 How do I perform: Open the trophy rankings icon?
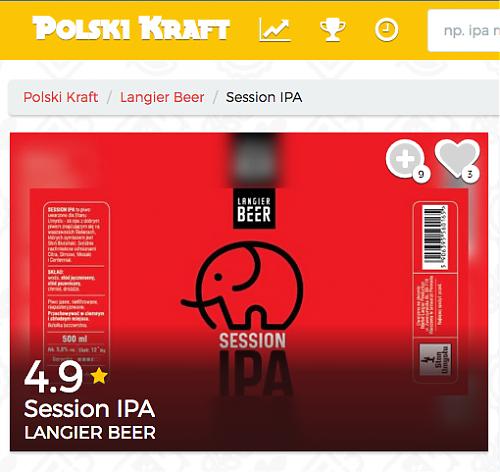coord(332,30)
